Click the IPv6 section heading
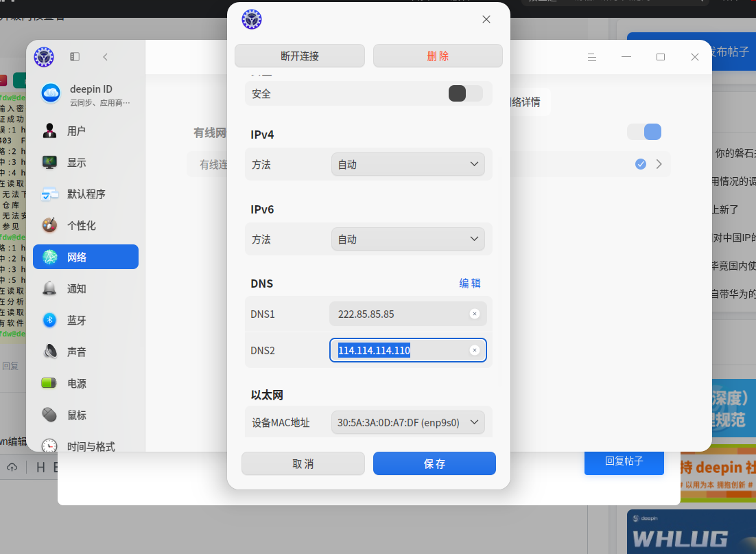Viewport: 756px width, 554px height. coord(262,209)
